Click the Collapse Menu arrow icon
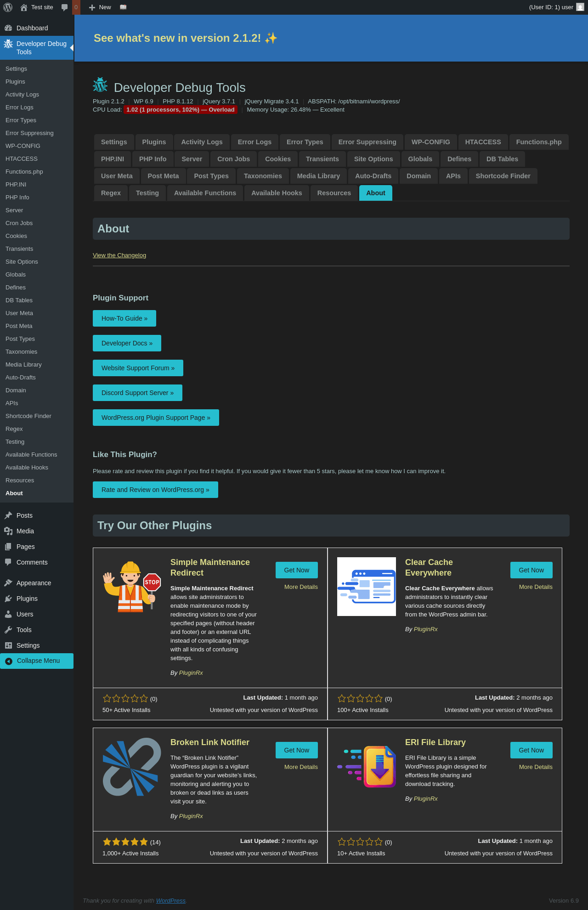 pyautogui.click(x=9, y=661)
